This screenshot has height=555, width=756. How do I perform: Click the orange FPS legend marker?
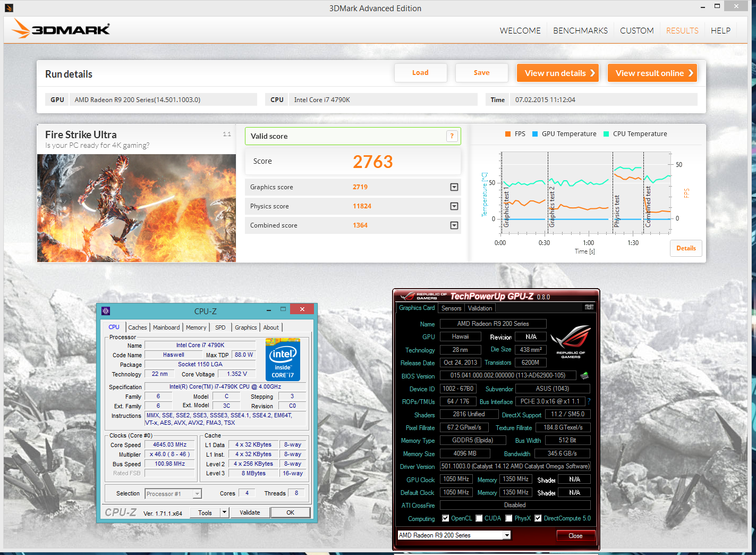508,134
